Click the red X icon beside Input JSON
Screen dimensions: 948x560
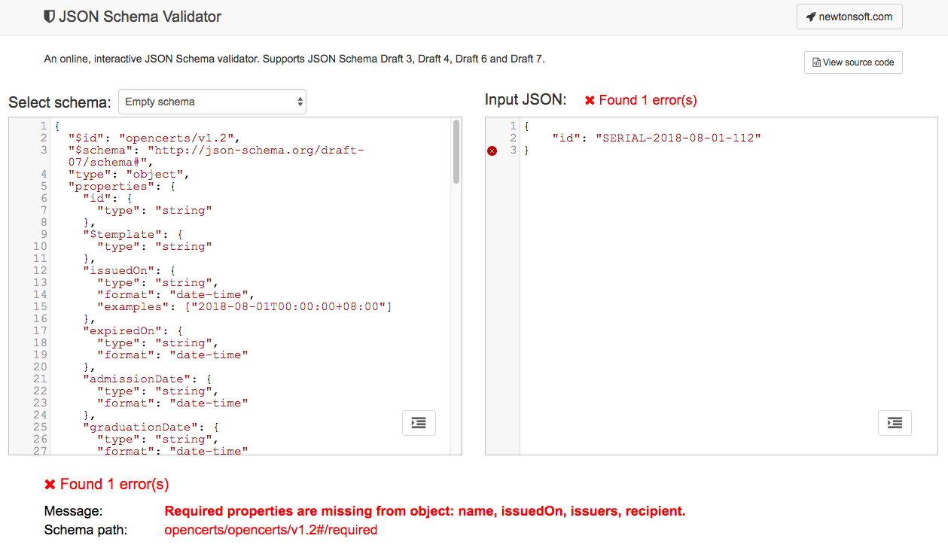(x=590, y=100)
